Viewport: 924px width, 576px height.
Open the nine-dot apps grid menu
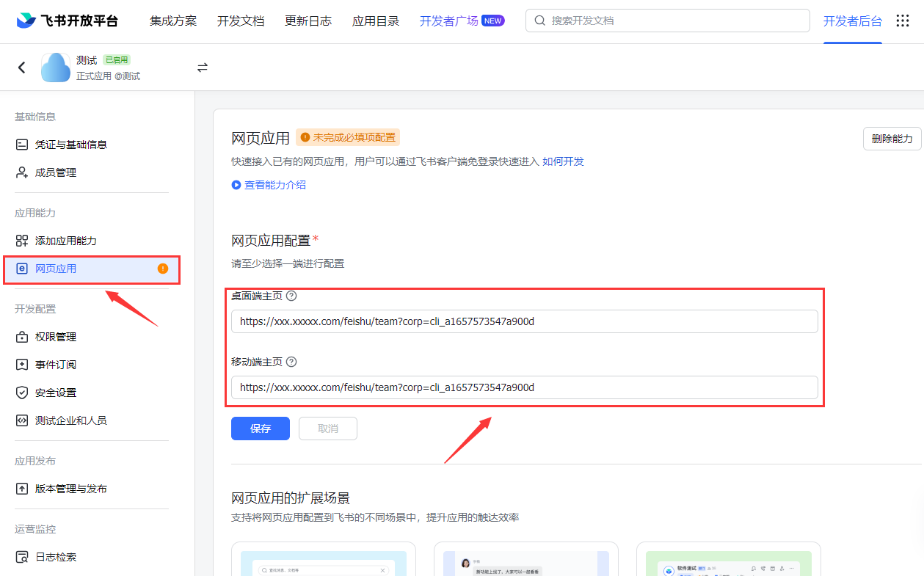coord(903,21)
